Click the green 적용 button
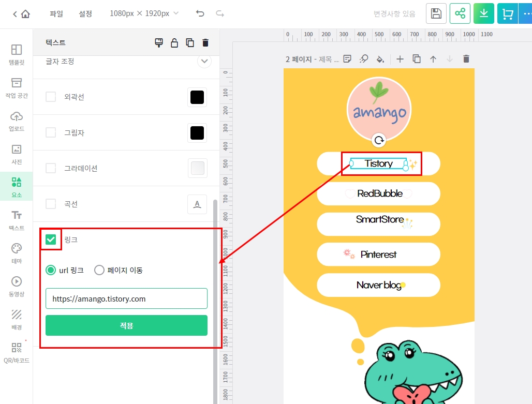The image size is (532, 404). click(x=126, y=325)
